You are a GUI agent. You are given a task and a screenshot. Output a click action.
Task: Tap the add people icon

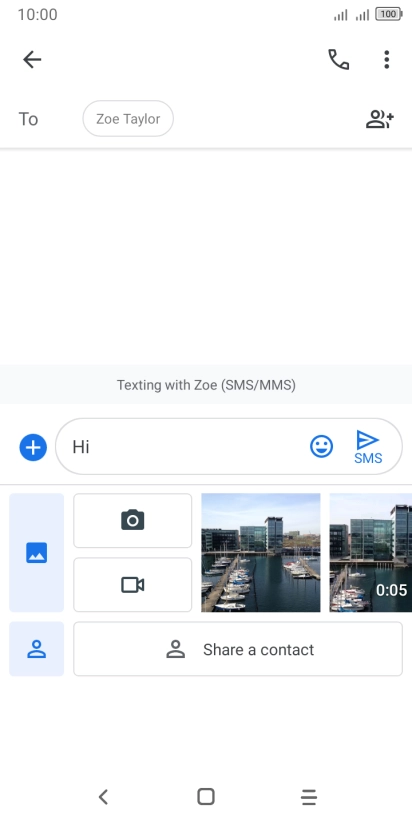(x=379, y=119)
